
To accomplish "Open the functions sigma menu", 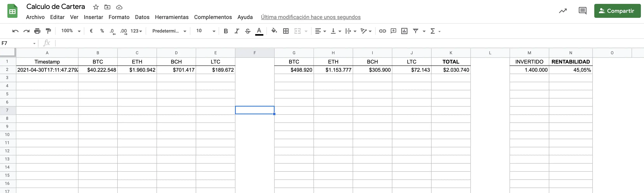I will pos(435,31).
